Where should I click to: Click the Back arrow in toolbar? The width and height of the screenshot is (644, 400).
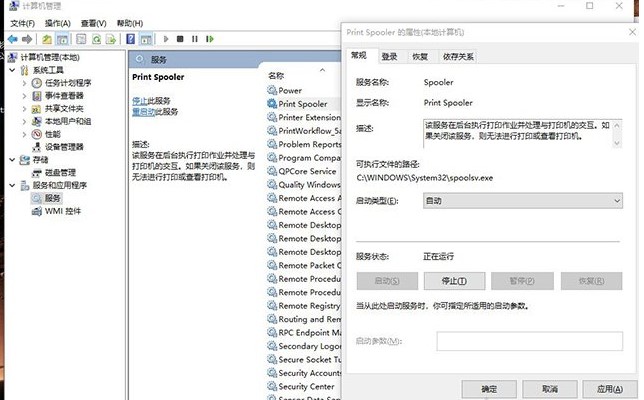pos(13,39)
